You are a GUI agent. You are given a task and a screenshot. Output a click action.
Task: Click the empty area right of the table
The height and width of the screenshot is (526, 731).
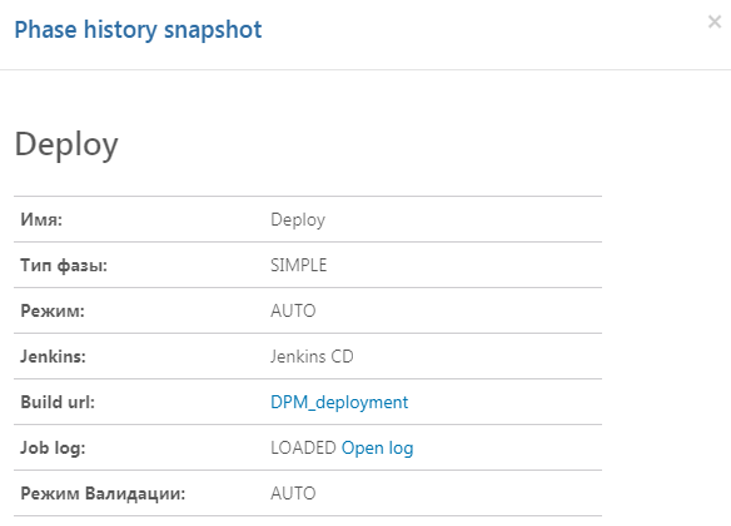pyautogui.click(x=665, y=350)
